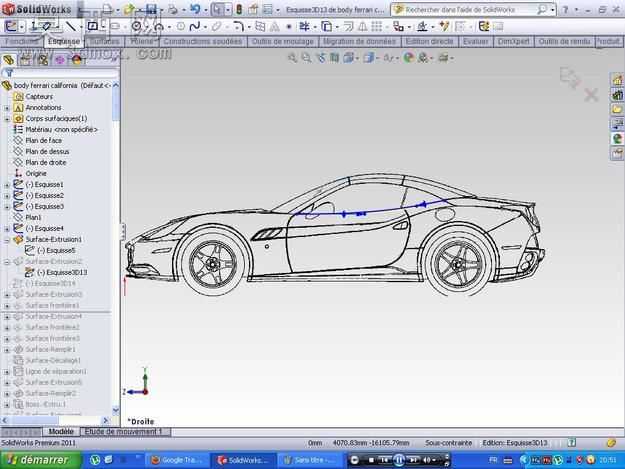Select the Corner Rectangle sketch tool

click(x=92, y=27)
